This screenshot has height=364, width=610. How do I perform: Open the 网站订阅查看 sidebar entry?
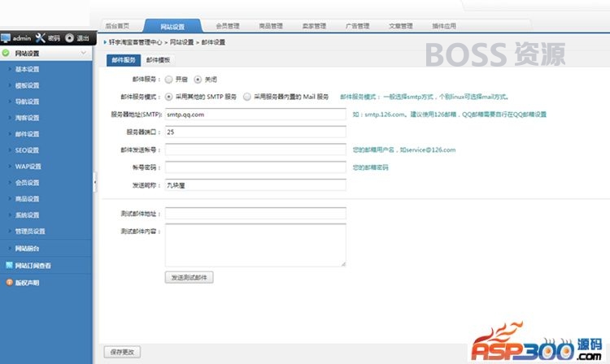33,266
